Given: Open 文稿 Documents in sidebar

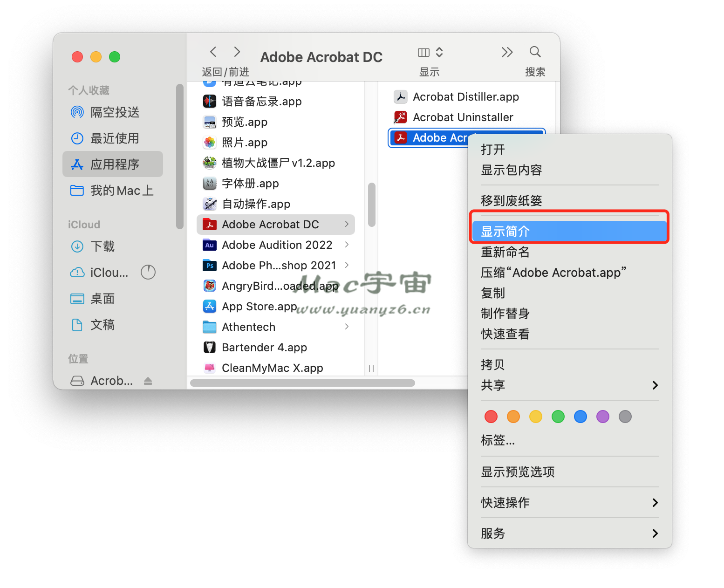Looking at the screenshot, I should coord(113,325).
